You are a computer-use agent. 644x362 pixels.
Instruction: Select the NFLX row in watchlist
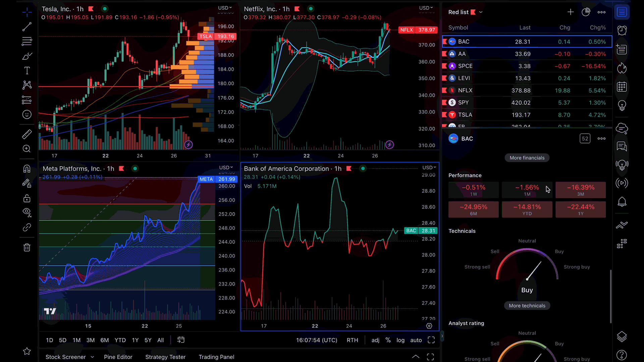(x=527, y=90)
